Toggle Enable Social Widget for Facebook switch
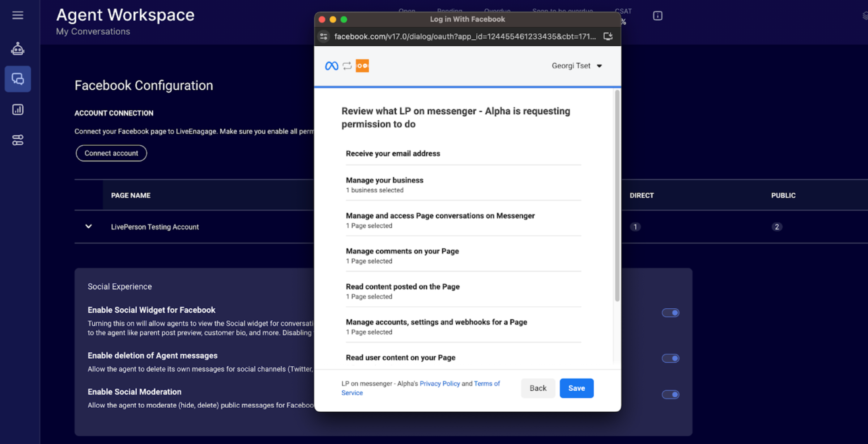This screenshot has width=868, height=444. click(670, 313)
